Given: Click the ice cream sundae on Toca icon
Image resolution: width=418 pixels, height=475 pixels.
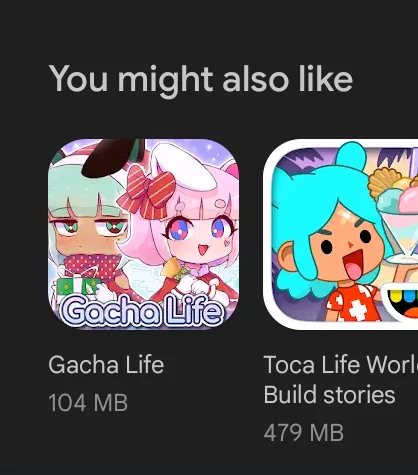Looking at the screenshot, I should 397,213.
